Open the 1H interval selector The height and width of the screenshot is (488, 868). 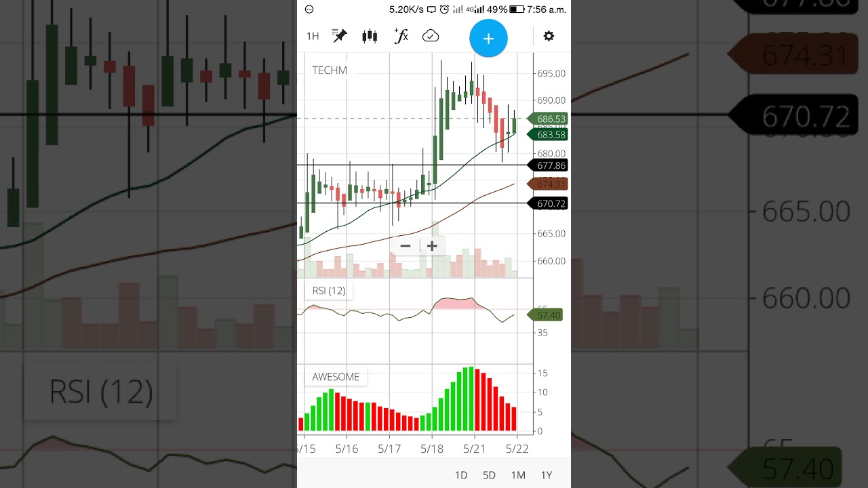point(313,37)
